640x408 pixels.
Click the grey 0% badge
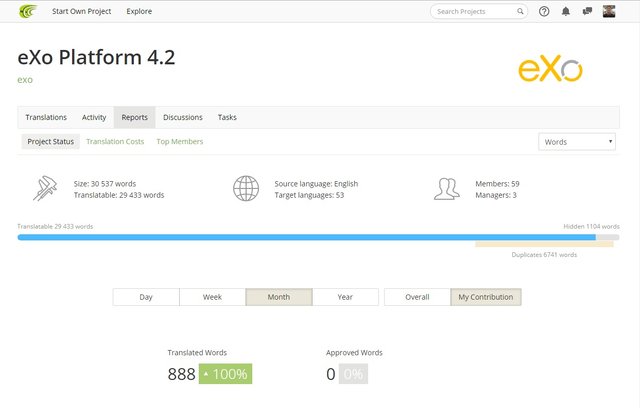click(x=353, y=374)
